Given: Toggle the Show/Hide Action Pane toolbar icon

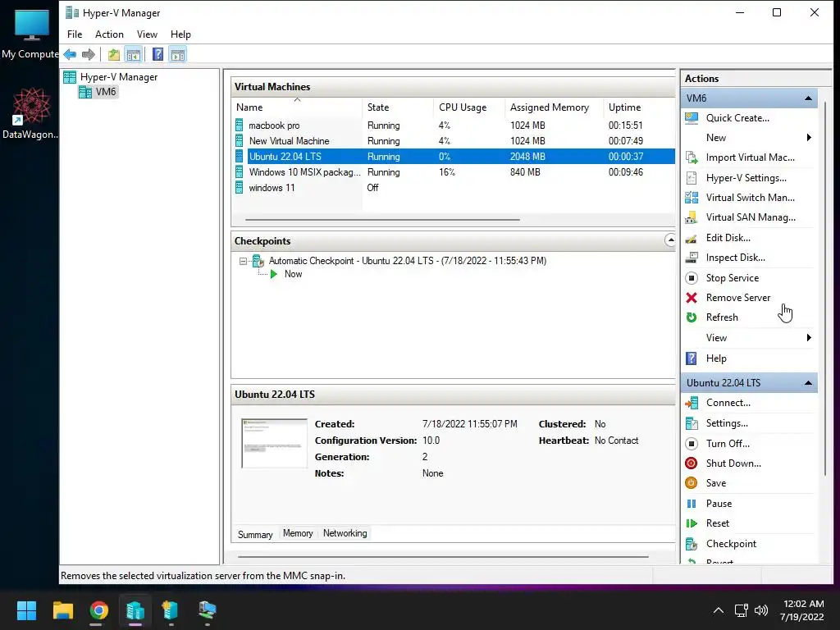Looking at the screenshot, I should click(x=178, y=54).
